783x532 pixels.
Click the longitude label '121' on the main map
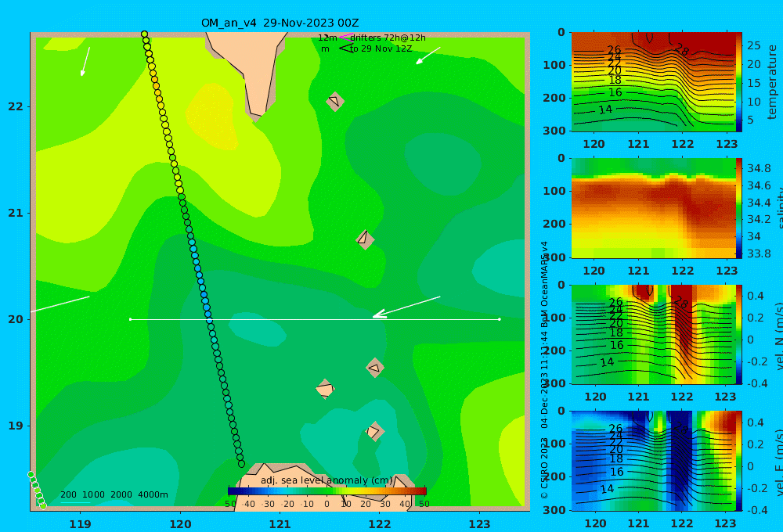280,524
